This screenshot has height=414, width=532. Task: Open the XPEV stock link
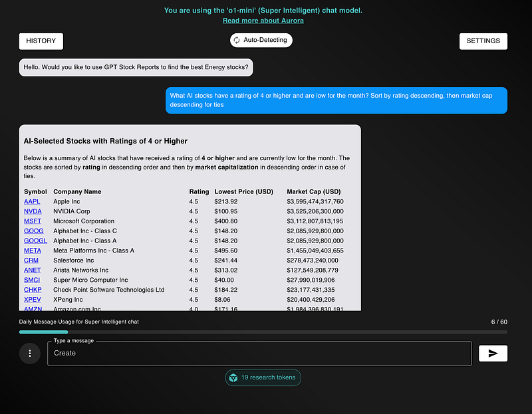tap(32, 300)
